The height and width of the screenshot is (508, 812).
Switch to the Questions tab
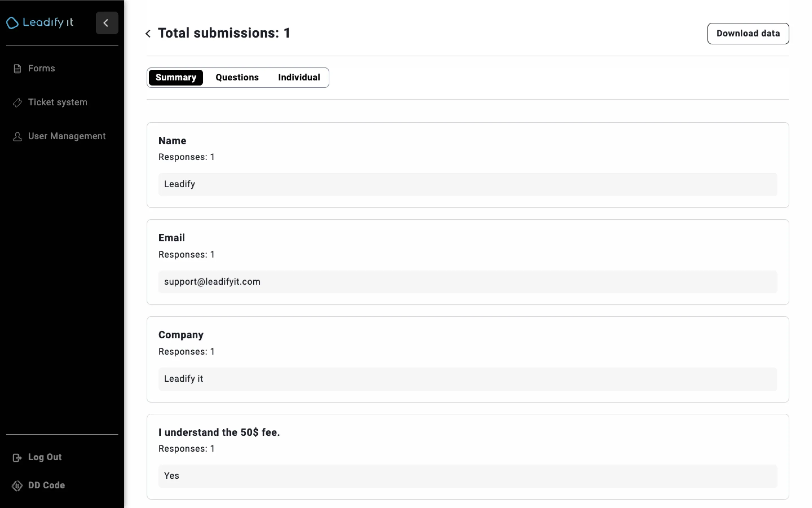[x=237, y=77]
